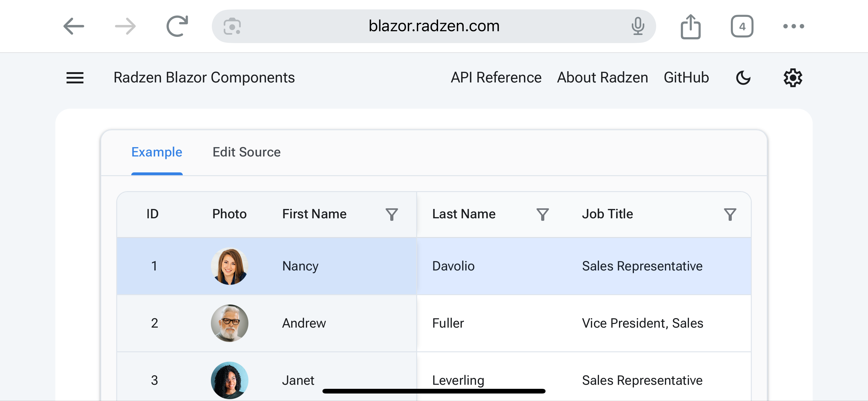The height and width of the screenshot is (401, 868).
Task: Open Job Title column filter
Action: point(730,214)
